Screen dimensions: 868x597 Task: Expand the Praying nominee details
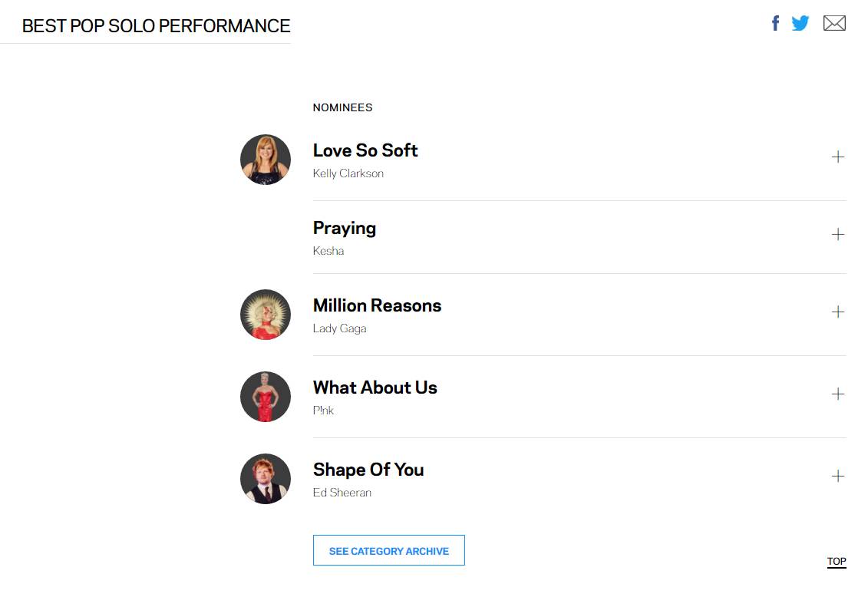point(837,235)
